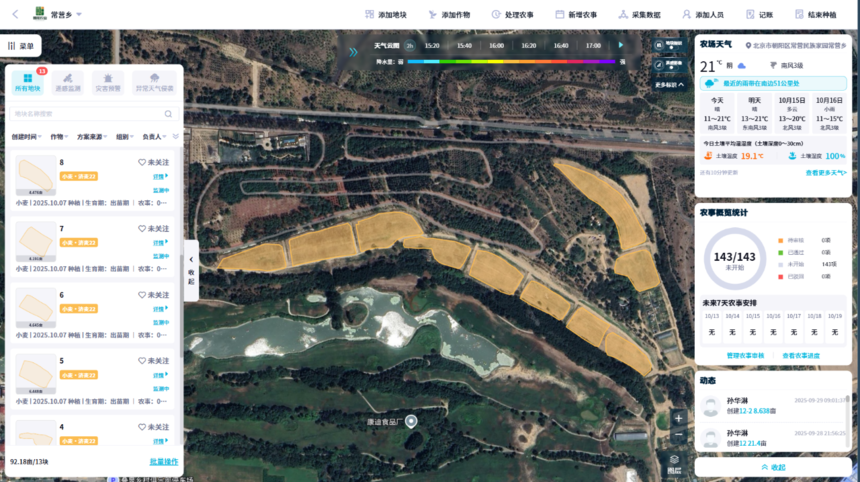The image size is (860, 482).
Task: Open the 遥感监测 satellite icon tab
Action: 67,82
